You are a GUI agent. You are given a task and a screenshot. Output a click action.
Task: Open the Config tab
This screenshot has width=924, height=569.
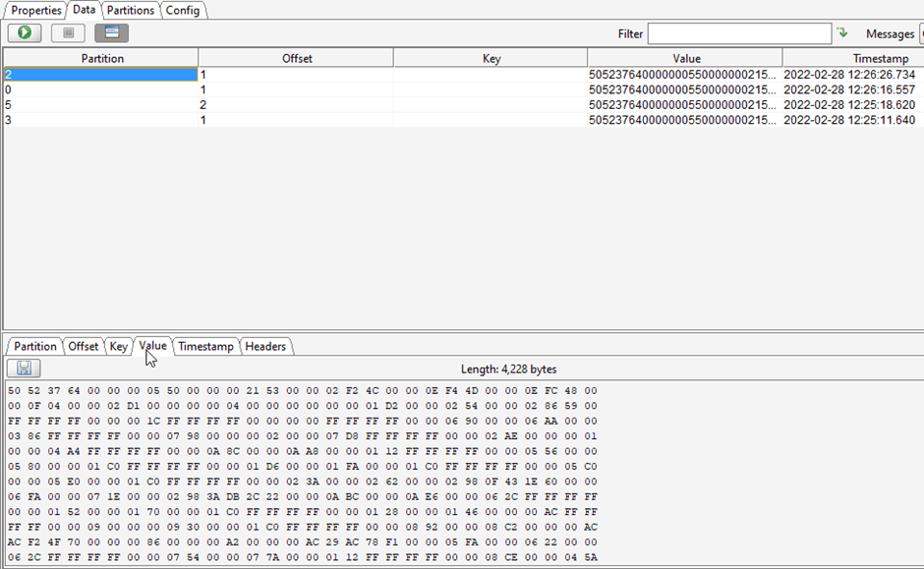pos(183,10)
